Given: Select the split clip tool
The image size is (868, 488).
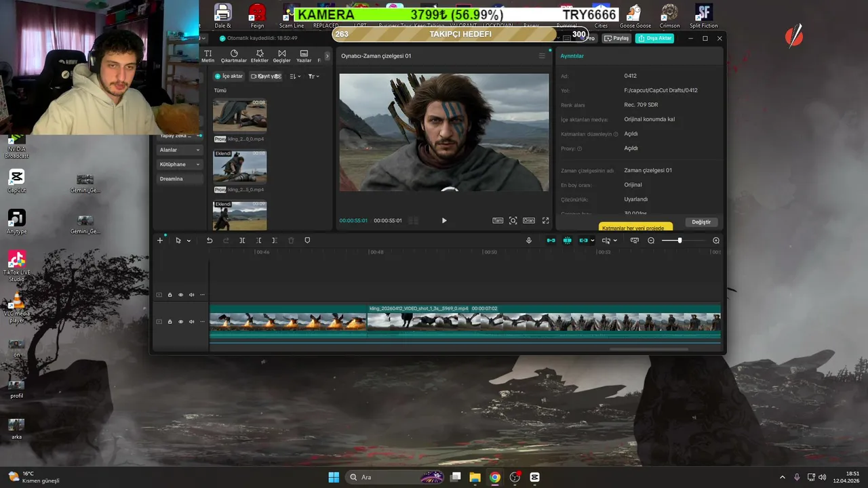Looking at the screenshot, I should click(x=242, y=241).
